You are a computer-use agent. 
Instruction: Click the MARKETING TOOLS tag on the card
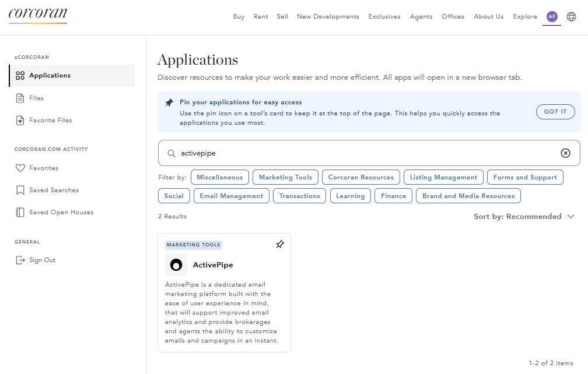tap(194, 245)
